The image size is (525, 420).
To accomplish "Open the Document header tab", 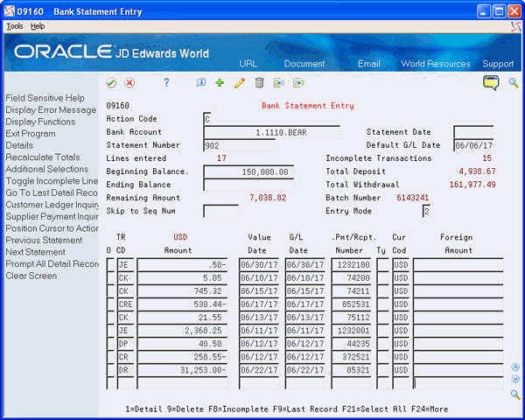I will 304,64.
